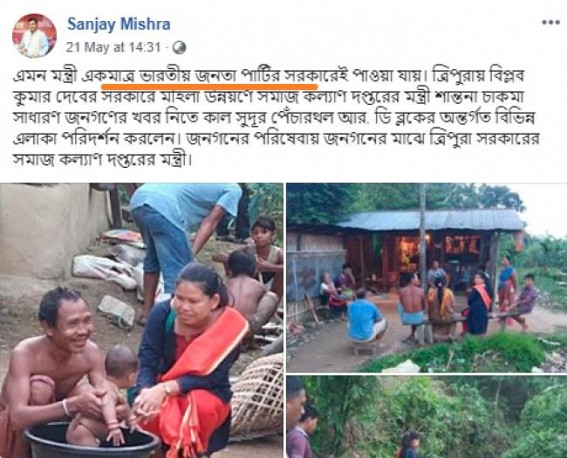Select the first line of the Bengali post text
Screen dimensions: 567x458
click(x=268, y=76)
